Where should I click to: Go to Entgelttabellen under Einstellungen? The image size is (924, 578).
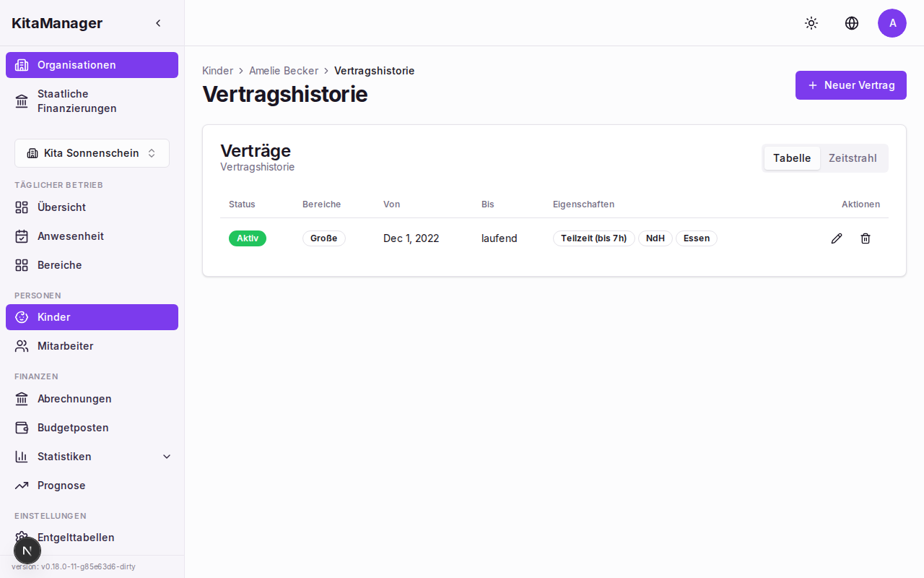tap(76, 538)
